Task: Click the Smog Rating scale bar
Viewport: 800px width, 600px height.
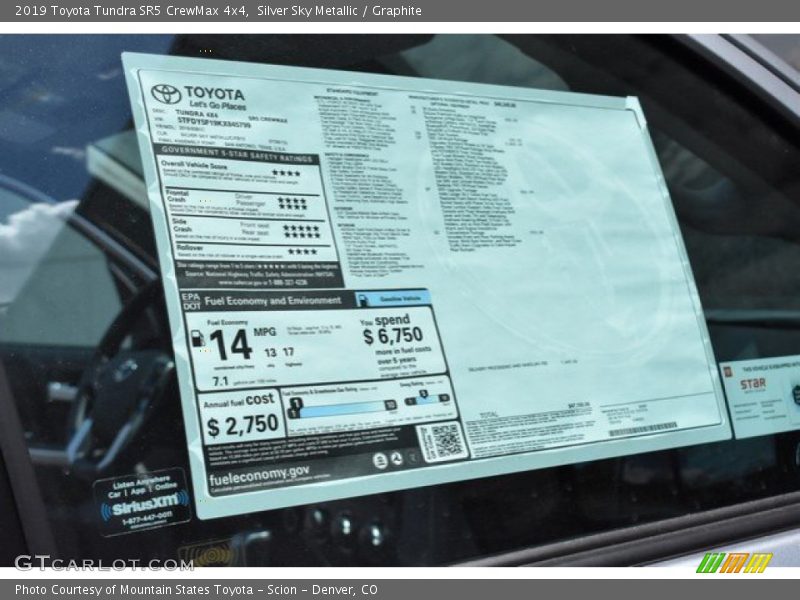Action: click(426, 398)
